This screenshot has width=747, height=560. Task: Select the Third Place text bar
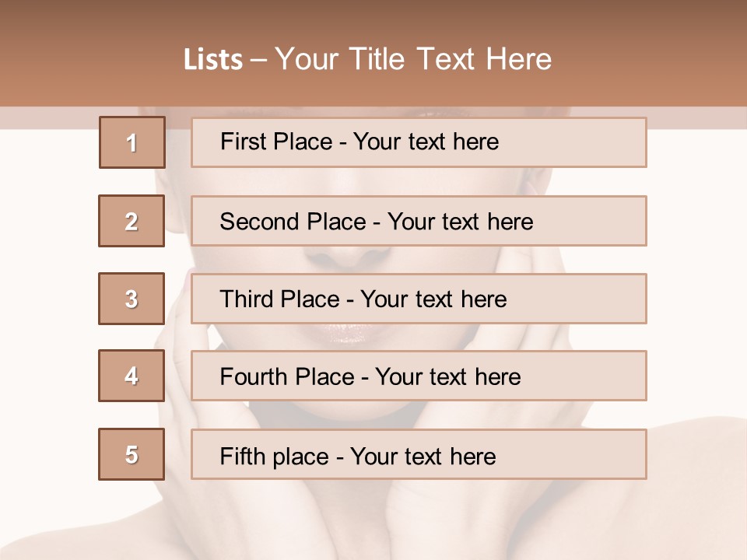pos(419,299)
